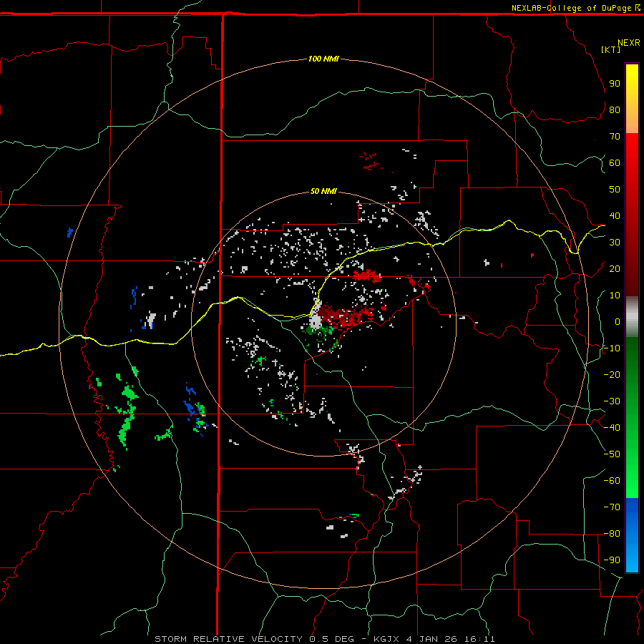Click the 16:11 timestamp in the caption
Screen dimensions: 644x644
479,639
